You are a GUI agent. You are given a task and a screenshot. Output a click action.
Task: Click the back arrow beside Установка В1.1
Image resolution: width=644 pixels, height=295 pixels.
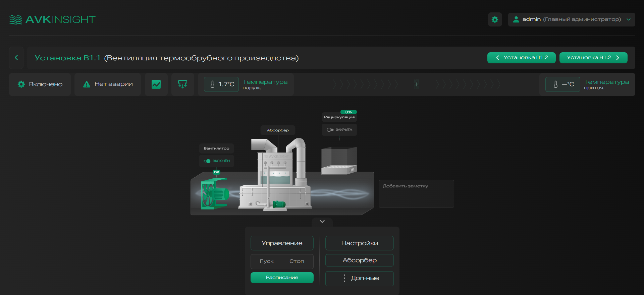(16, 58)
